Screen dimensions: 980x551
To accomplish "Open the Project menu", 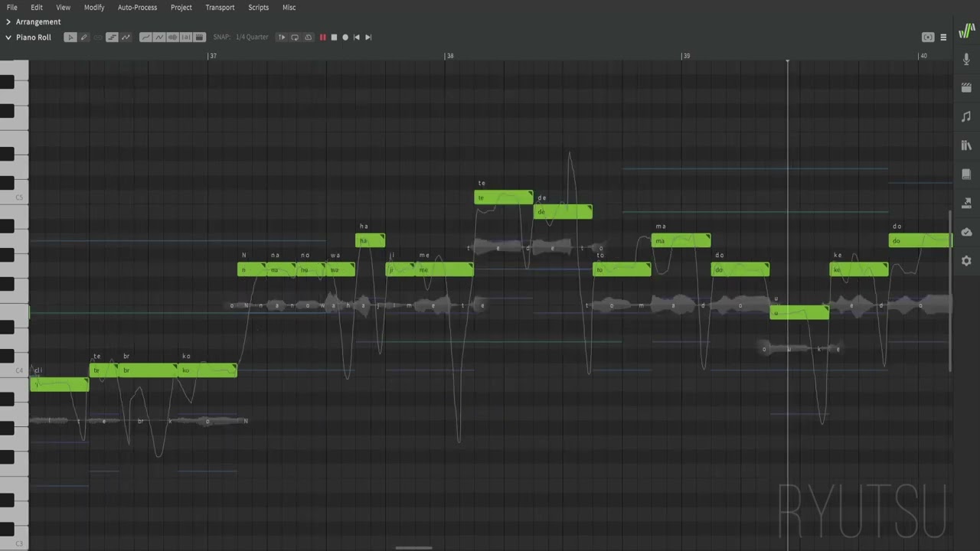I will pos(181,7).
